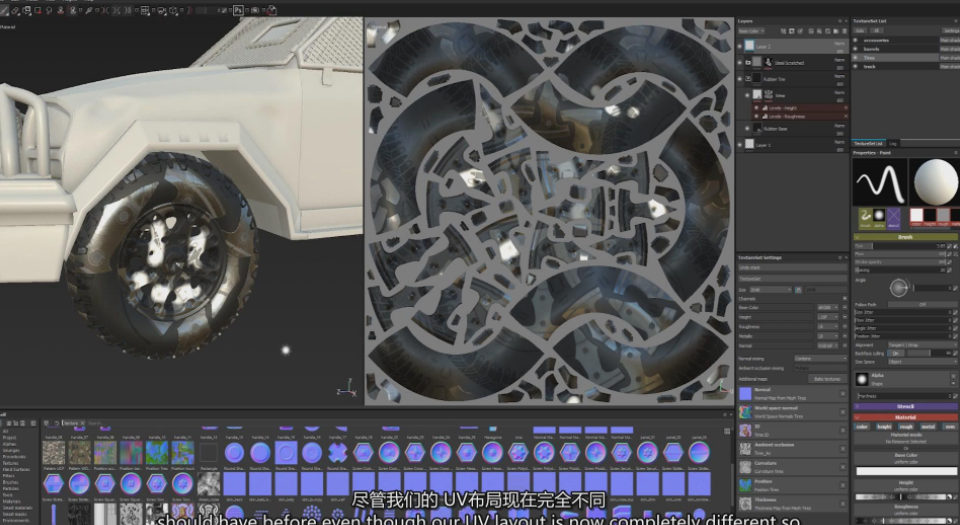
Task: Hide Layer 1 with its eye toggle
Action: [740, 145]
